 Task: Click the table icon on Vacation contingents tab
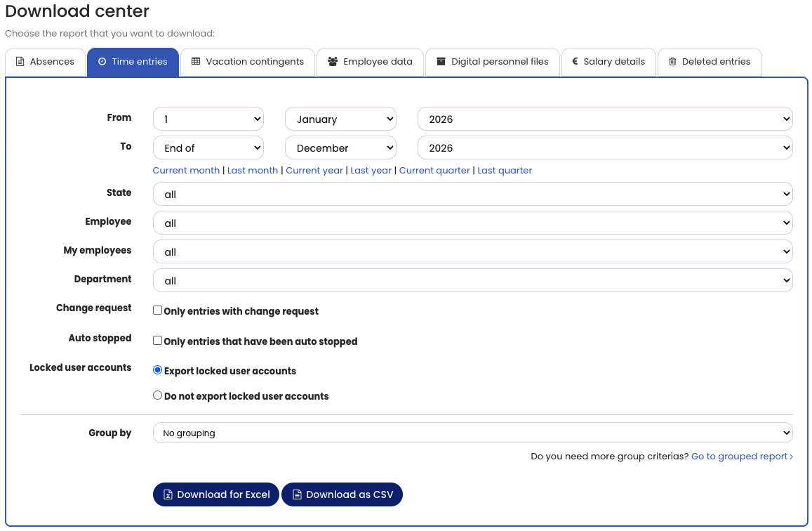(x=196, y=62)
